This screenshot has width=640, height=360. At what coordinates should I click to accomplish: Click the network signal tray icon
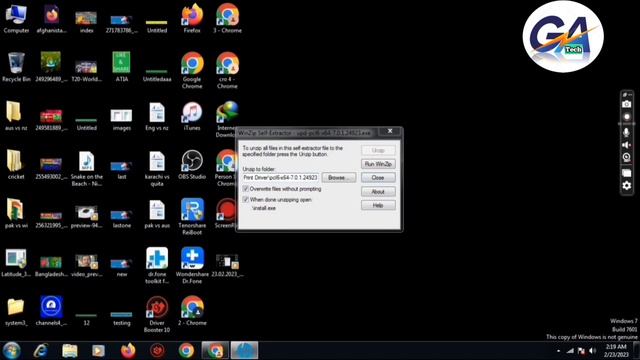(570, 351)
